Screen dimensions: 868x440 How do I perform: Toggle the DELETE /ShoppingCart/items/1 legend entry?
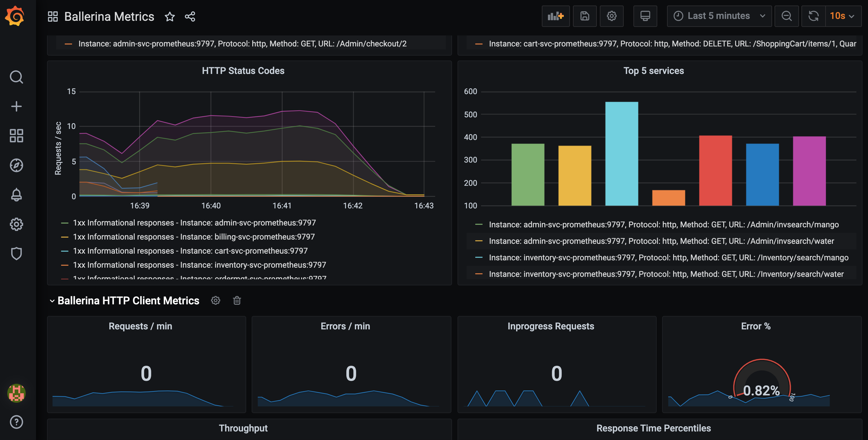click(x=672, y=44)
